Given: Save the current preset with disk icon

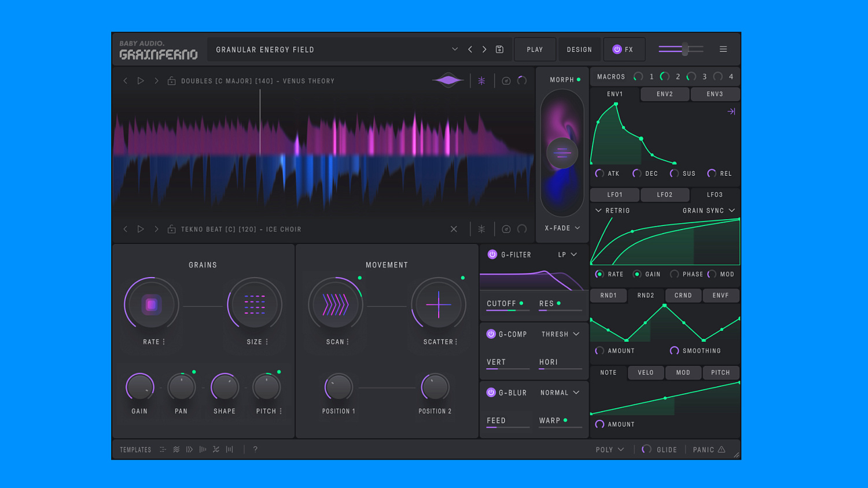Looking at the screenshot, I should click(x=499, y=50).
